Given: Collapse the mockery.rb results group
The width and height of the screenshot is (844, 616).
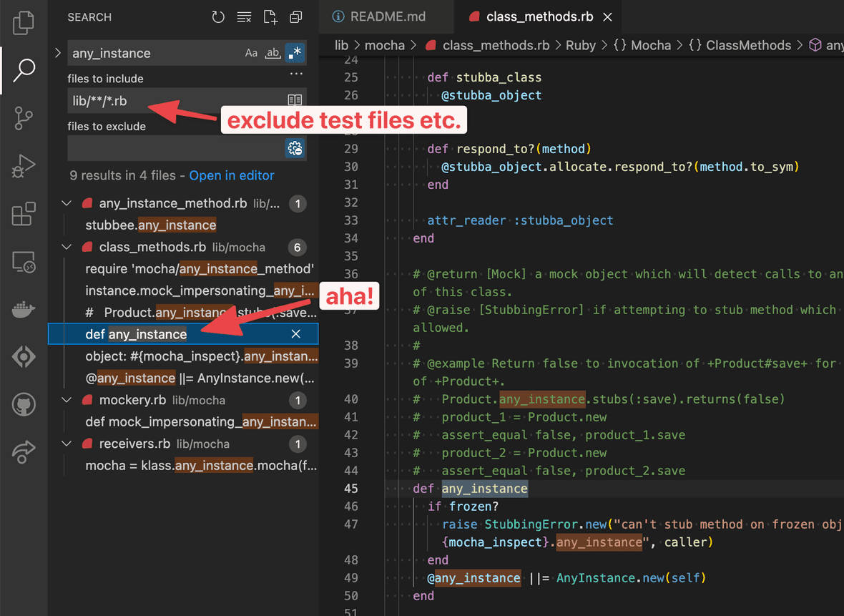Looking at the screenshot, I should click(x=67, y=400).
